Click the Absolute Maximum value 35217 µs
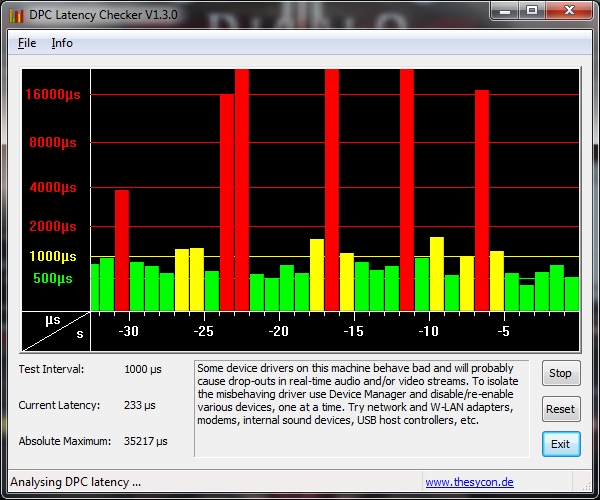 point(146,441)
